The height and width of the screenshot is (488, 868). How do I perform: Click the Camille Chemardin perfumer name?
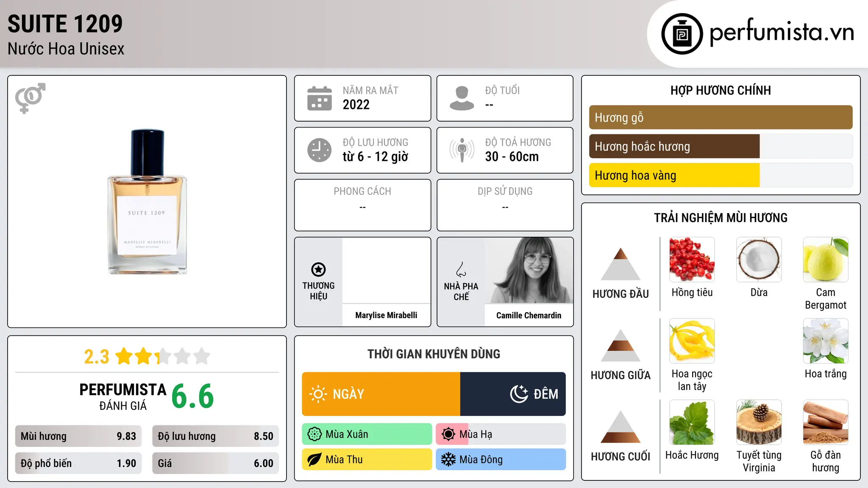point(529,315)
